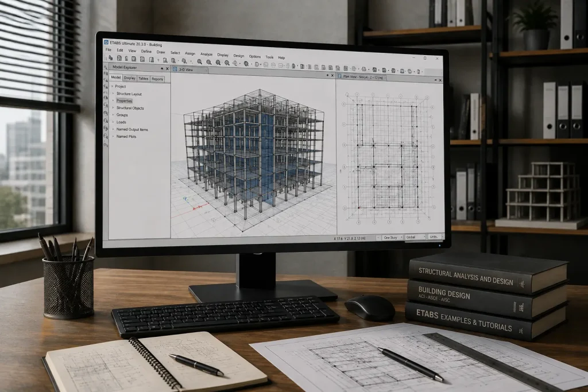Click the pin icon of the Plan View pane
The image size is (588, 392).
(435, 80)
